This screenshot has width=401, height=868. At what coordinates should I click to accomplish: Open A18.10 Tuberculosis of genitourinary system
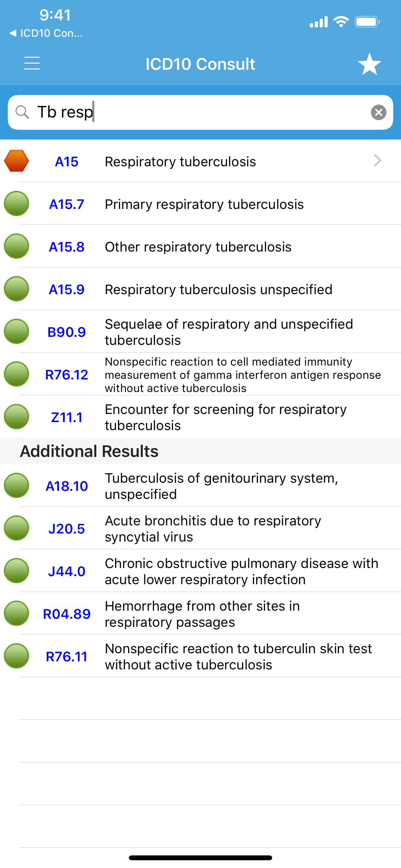coord(200,486)
